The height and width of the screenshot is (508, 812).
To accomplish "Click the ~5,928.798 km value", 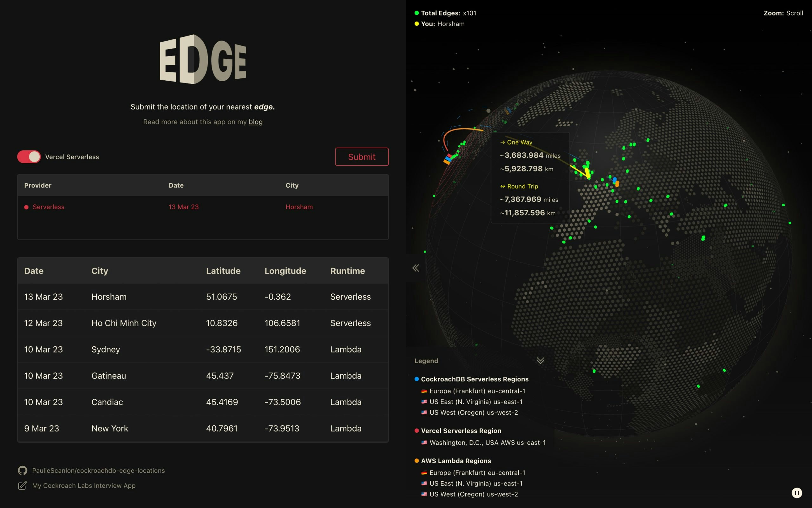I will pos(527,169).
